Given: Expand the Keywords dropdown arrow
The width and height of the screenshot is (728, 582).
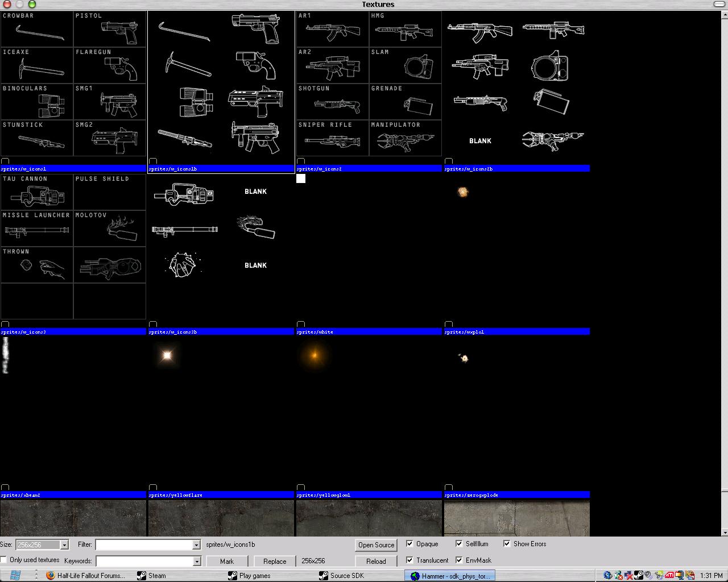Looking at the screenshot, I should tap(196, 562).
